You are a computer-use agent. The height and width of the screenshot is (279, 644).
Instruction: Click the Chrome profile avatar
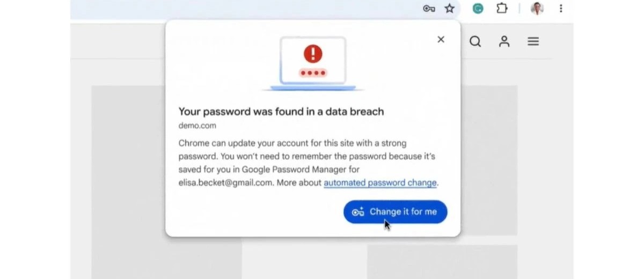coord(537,9)
